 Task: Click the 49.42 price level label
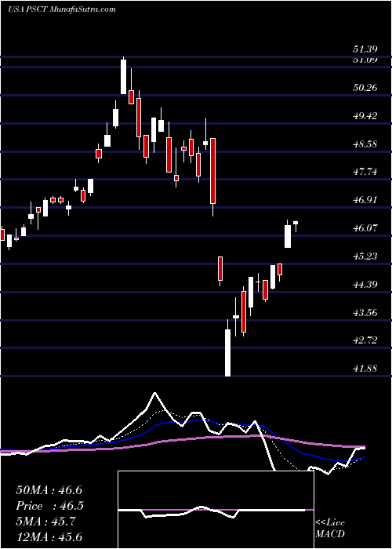pyautogui.click(x=365, y=116)
